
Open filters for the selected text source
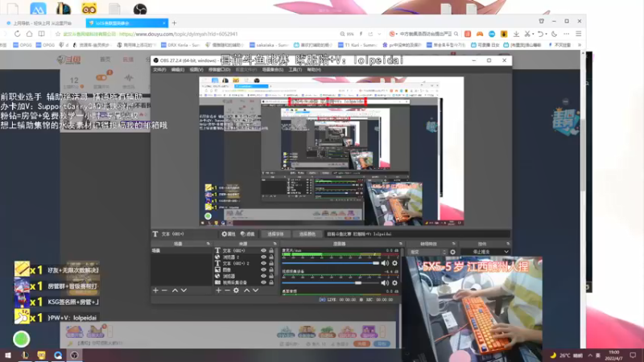[248, 234]
